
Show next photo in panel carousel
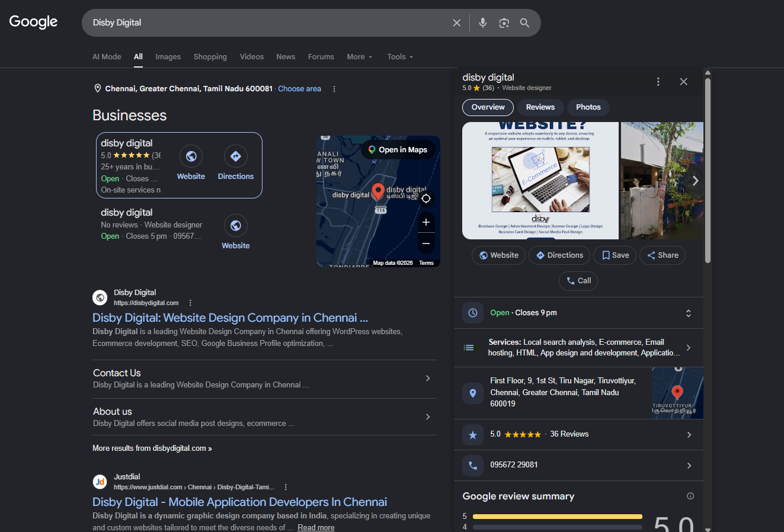click(695, 181)
